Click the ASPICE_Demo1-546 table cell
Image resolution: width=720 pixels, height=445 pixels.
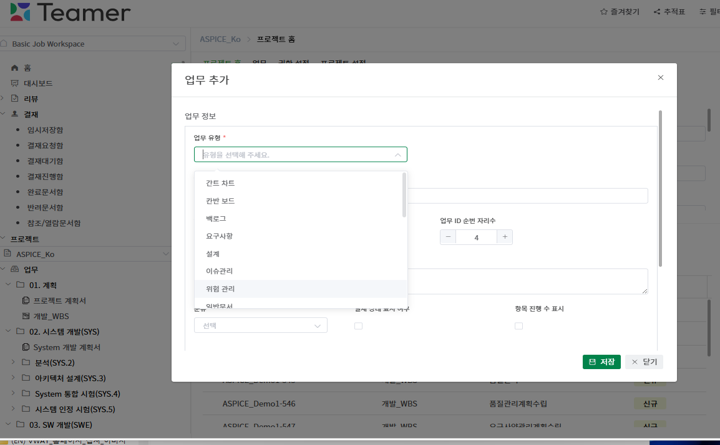coord(259,404)
